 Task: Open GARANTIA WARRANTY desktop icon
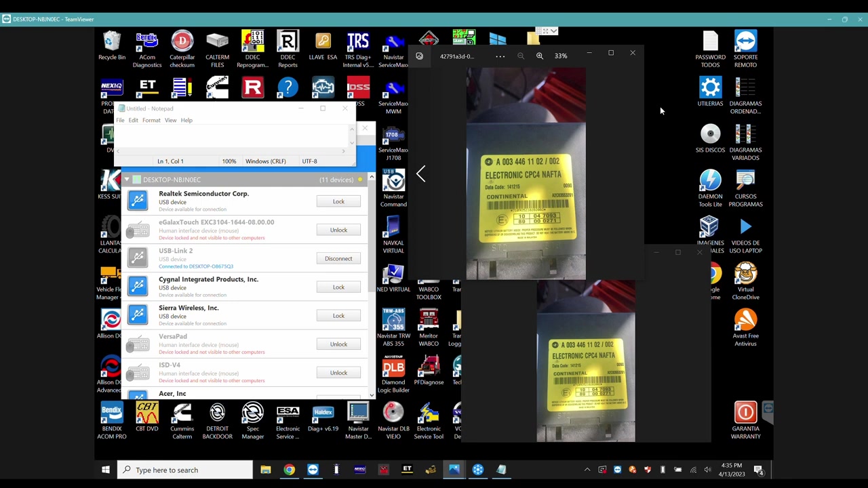745,421
